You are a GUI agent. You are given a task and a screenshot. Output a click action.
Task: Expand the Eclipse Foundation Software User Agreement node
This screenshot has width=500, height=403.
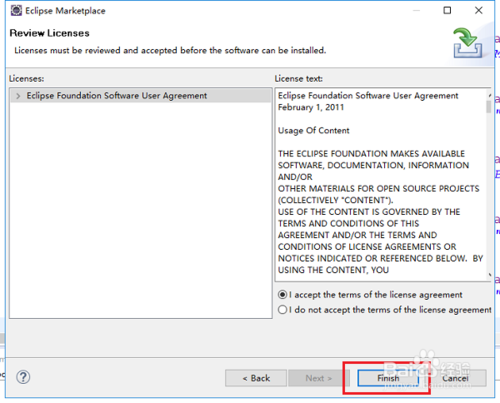point(18,96)
